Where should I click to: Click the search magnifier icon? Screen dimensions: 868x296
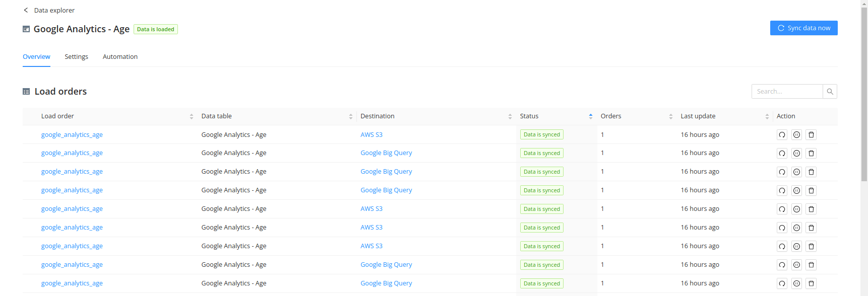(x=830, y=92)
